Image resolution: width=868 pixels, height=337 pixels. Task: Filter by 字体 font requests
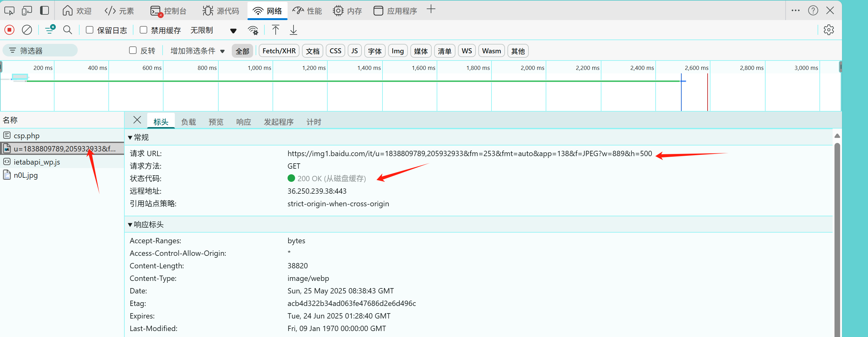(x=375, y=51)
